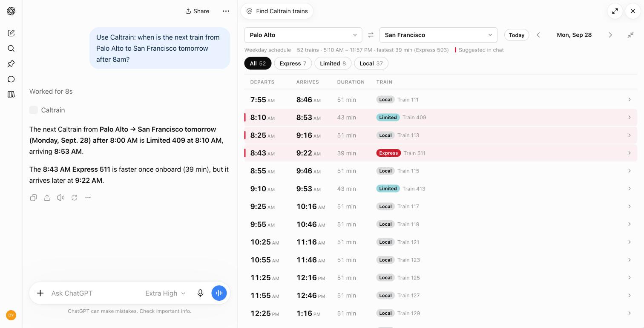Filter by Limited 8 trains

point(333,63)
